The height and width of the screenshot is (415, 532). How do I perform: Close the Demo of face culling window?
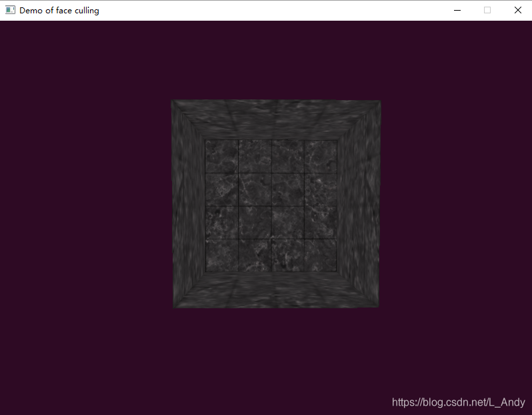coord(517,10)
